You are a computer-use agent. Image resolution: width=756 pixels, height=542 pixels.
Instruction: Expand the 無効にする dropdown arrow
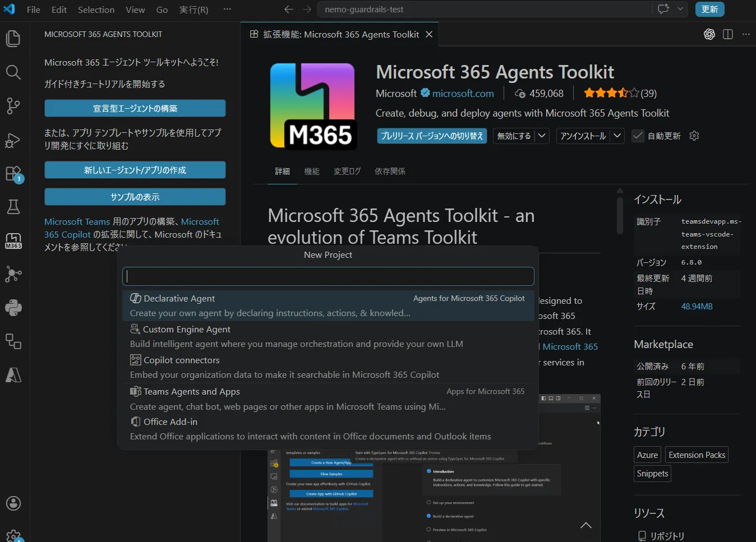[x=542, y=136]
